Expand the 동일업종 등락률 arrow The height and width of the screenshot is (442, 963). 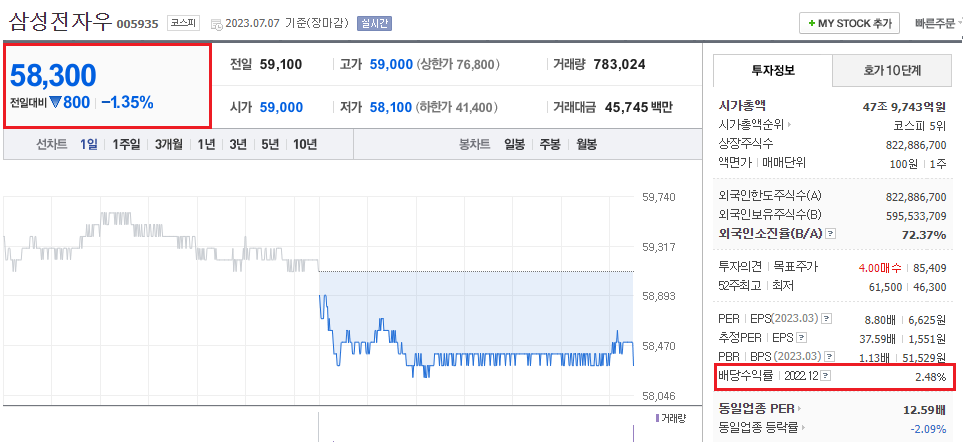coord(803,427)
